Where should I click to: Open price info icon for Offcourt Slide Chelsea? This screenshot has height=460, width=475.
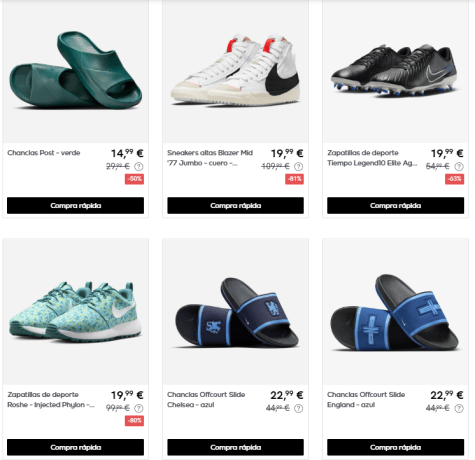click(x=299, y=408)
